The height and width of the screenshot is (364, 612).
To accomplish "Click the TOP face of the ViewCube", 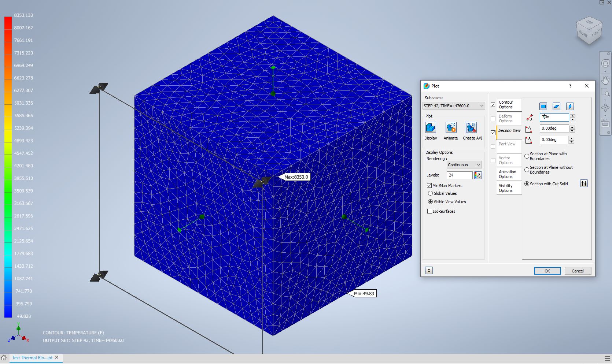I will [x=589, y=22].
